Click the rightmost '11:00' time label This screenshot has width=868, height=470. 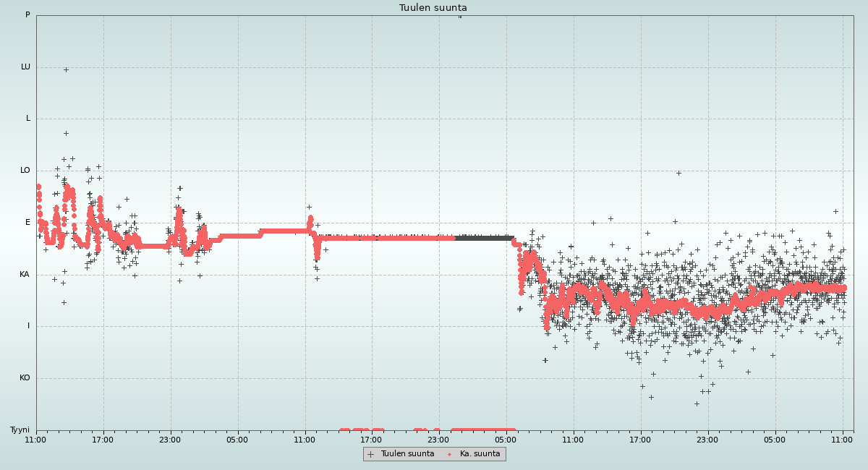click(842, 440)
